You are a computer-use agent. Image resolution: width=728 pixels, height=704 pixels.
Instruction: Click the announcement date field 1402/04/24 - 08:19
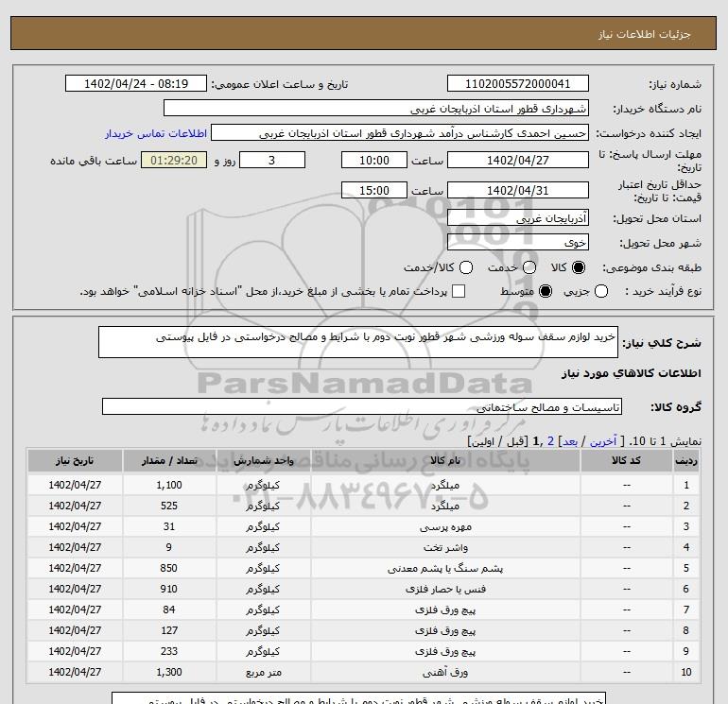point(136,83)
